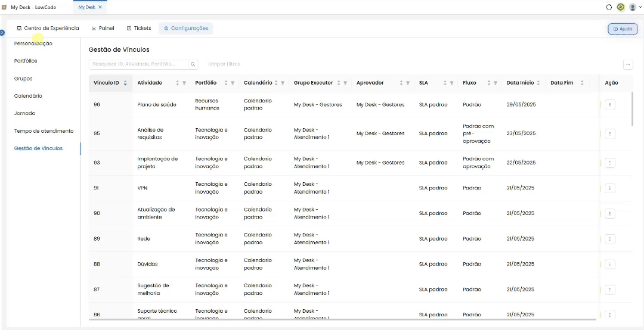Select the Configurações tab
This screenshot has width=644, height=330.
click(186, 29)
